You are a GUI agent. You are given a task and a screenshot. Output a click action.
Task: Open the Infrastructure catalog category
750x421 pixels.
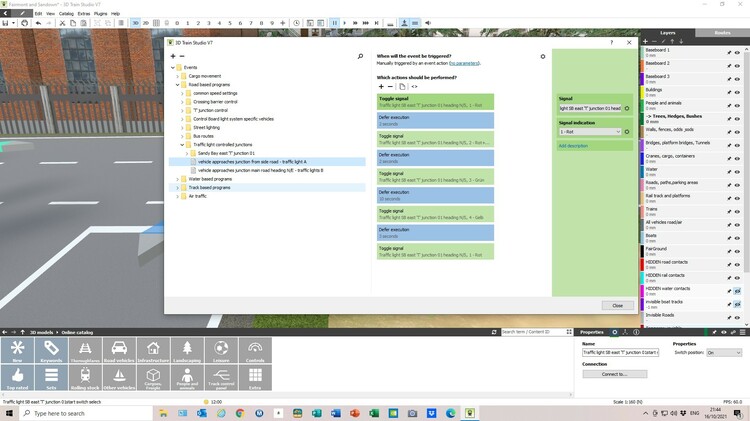(153, 350)
